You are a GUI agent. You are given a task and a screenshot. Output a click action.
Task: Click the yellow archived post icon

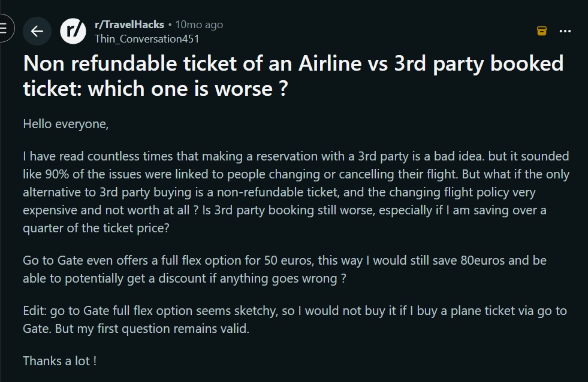(542, 31)
